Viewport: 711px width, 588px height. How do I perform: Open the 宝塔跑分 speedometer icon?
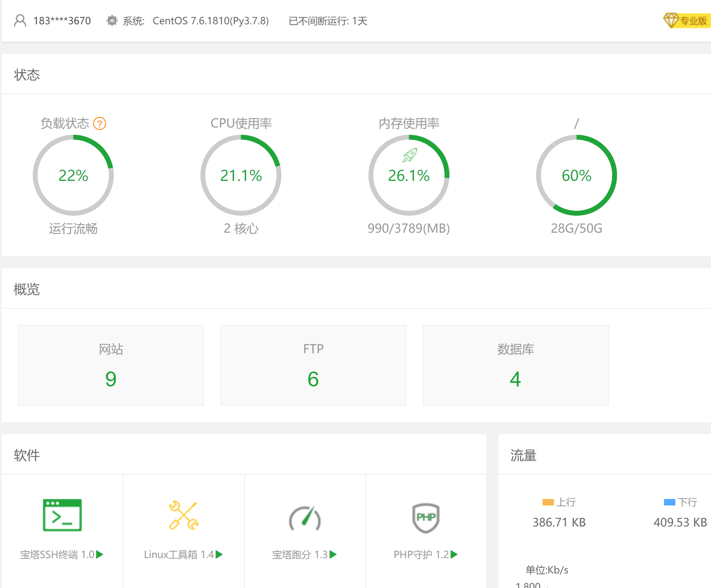[305, 518]
